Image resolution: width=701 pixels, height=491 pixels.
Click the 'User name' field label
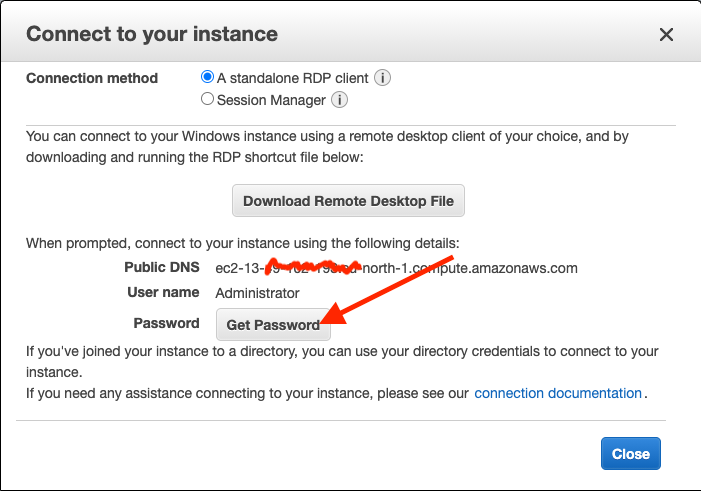pyautogui.click(x=163, y=292)
